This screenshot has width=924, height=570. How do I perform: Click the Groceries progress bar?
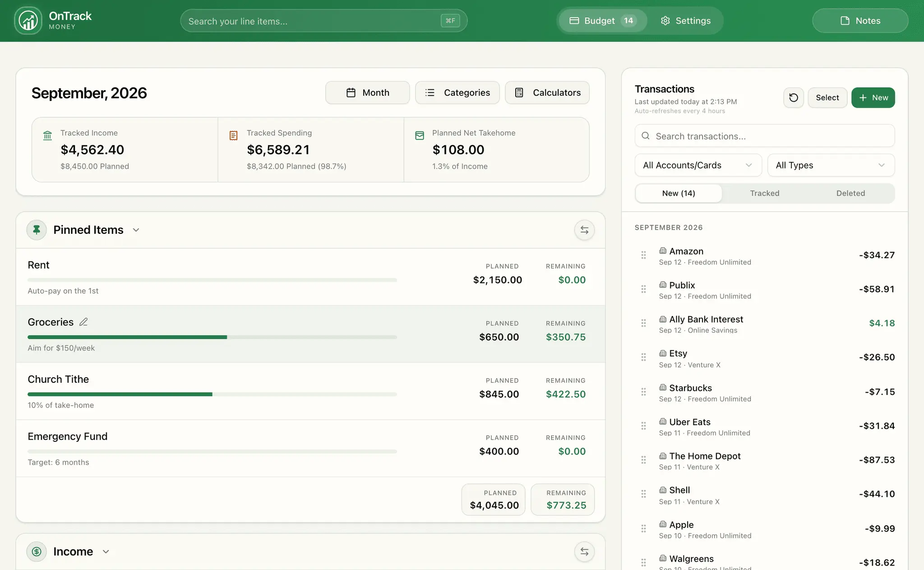click(x=212, y=337)
